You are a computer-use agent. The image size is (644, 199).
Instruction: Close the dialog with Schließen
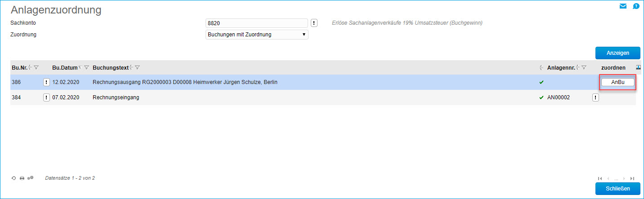coord(617,189)
